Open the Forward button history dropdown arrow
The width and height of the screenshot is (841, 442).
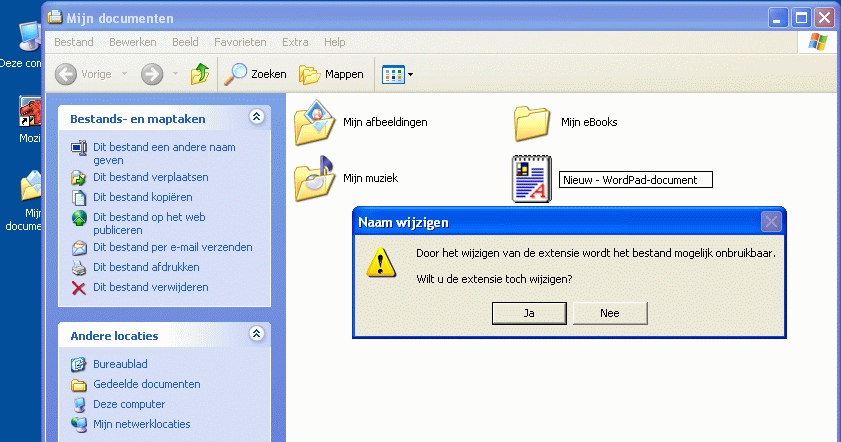coord(175,74)
